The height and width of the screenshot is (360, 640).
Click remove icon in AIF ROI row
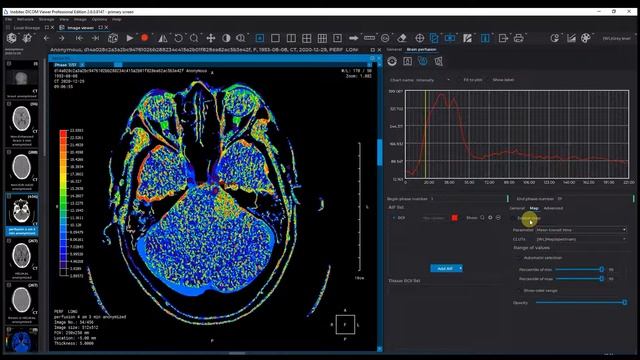[x=498, y=218]
